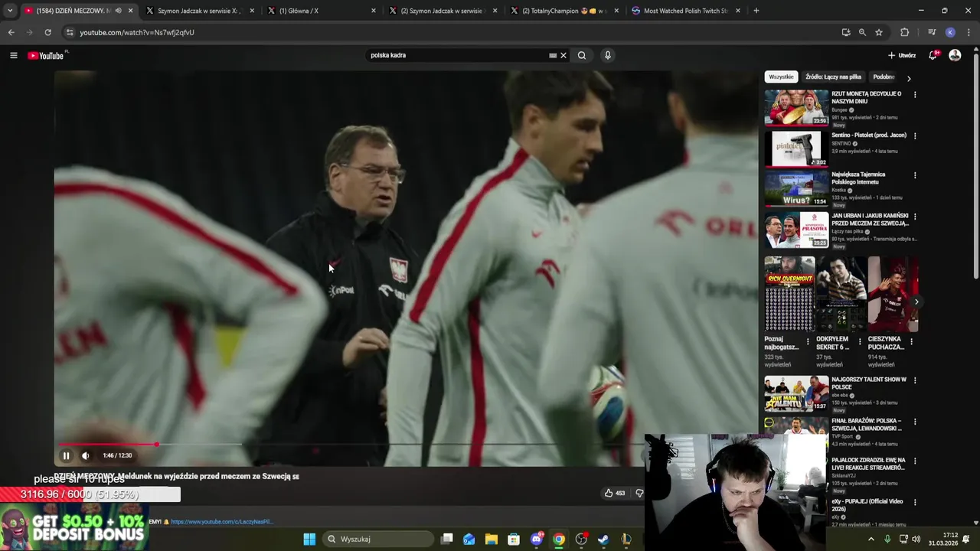Open 'RZUT MONETĄ DECYDUJE' video thumbnail
Screen dimensions: 980x551
coord(796,108)
